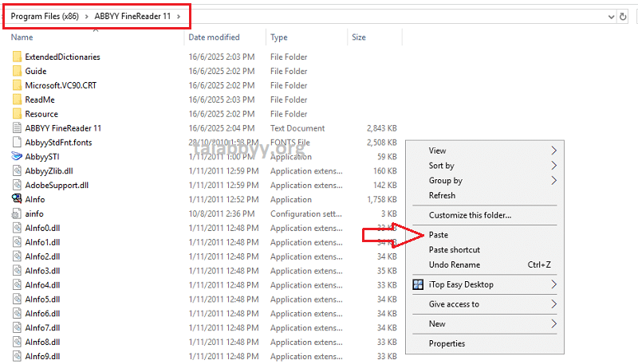Screen dimensions: 638x364
Task: Expand the Sort by submenu arrow
Action: [x=553, y=166]
